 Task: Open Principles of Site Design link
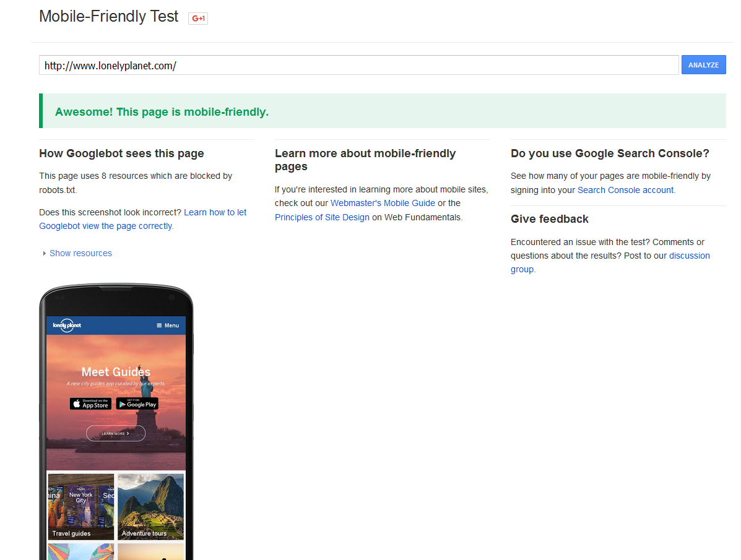pos(322,217)
